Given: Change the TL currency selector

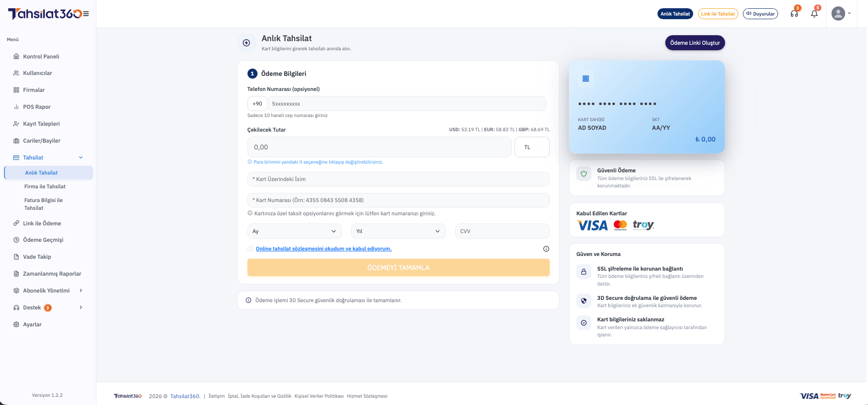Looking at the screenshot, I should [x=532, y=147].
